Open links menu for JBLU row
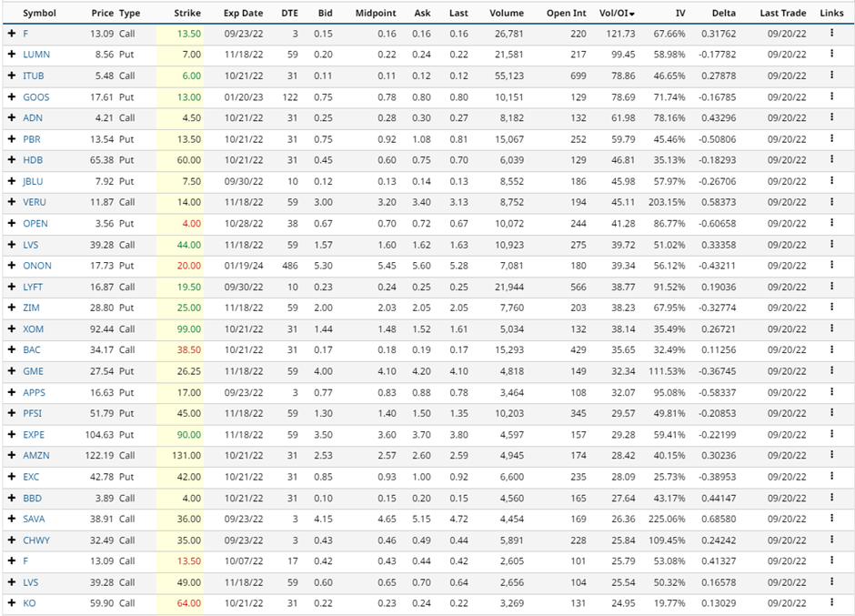The height and width of the screenshot is (616, 855). (x=831, y=180)
